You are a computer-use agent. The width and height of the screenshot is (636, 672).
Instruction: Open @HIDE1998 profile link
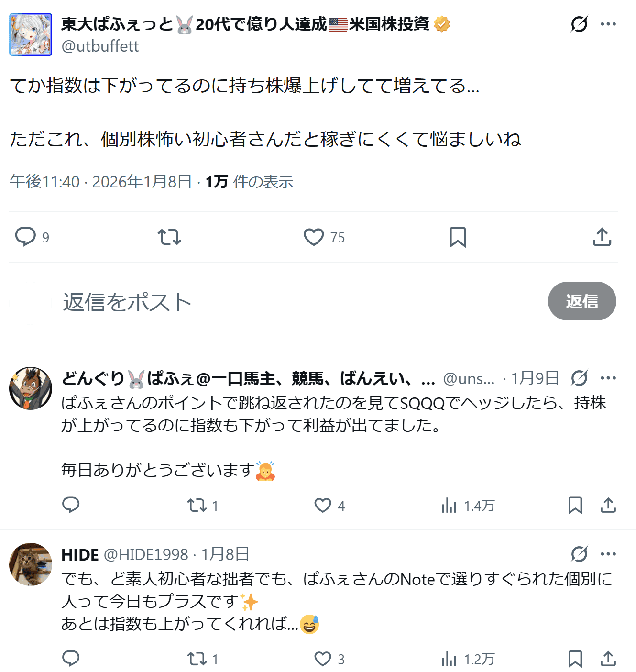tap(146, 554)
